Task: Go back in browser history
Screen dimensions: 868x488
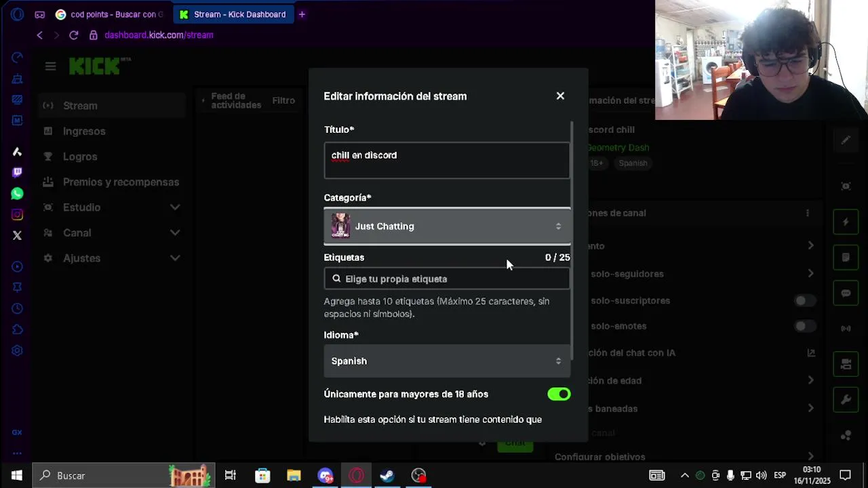Action: (40, 35)
